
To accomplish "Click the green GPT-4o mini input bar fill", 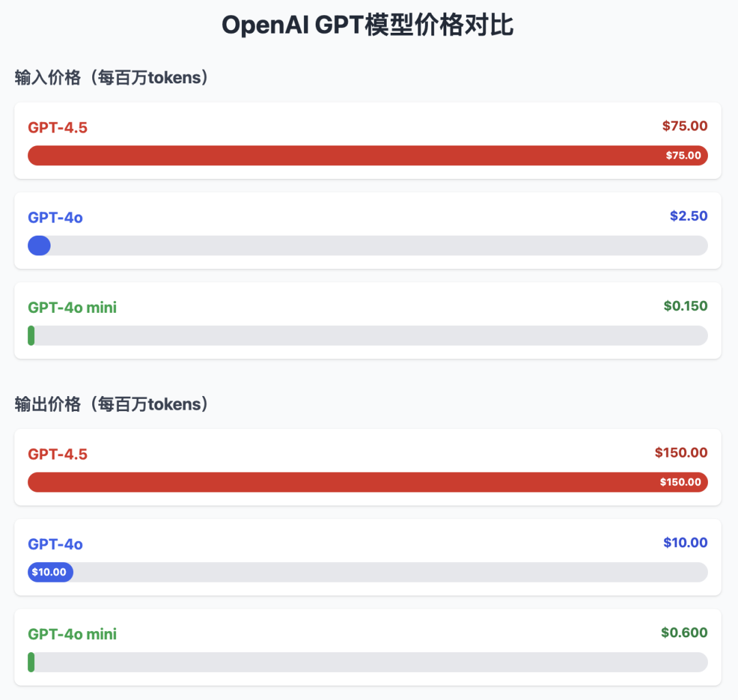I will (31, 335).
